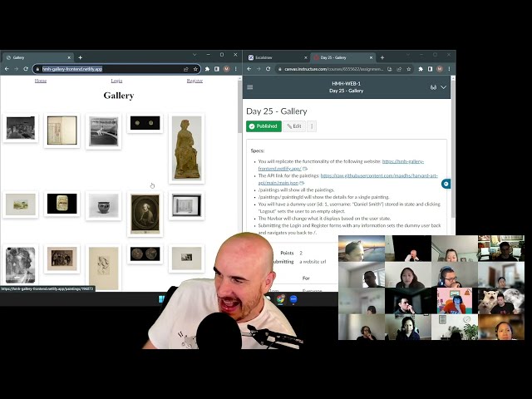Close the Excalidraw tab
The width and height of the screenshot is (532, 399).
point(305,57)
